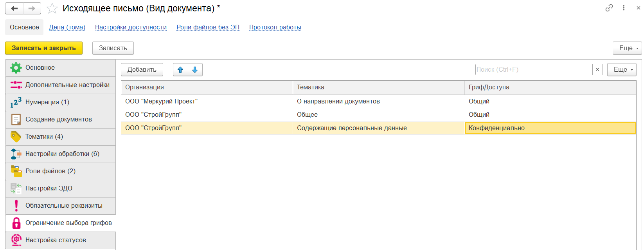Select Настройка статусов sidebar section
The height and width of the screenshot is (250, 644).
tap(61, 240)
